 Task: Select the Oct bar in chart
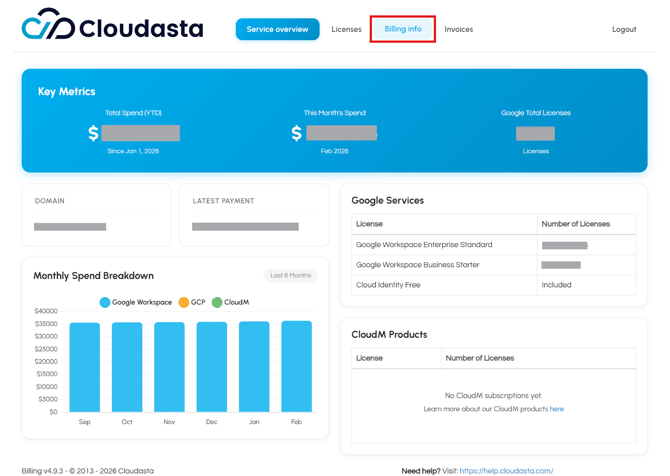pos(127,367)
